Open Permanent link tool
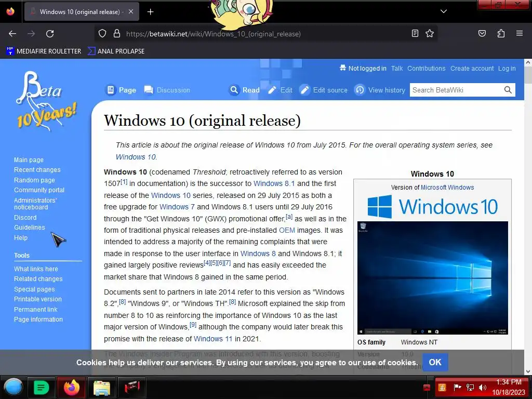The image size is (532, 399). pos(36,310)
